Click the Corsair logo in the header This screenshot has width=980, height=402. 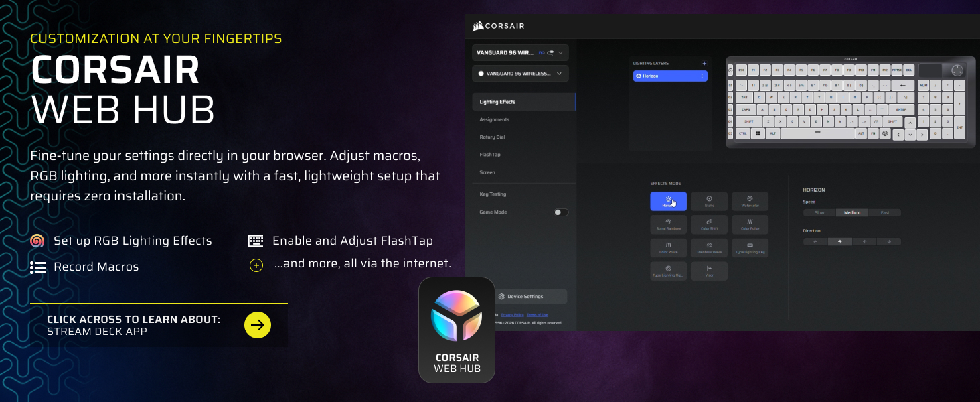pos(498,26)
